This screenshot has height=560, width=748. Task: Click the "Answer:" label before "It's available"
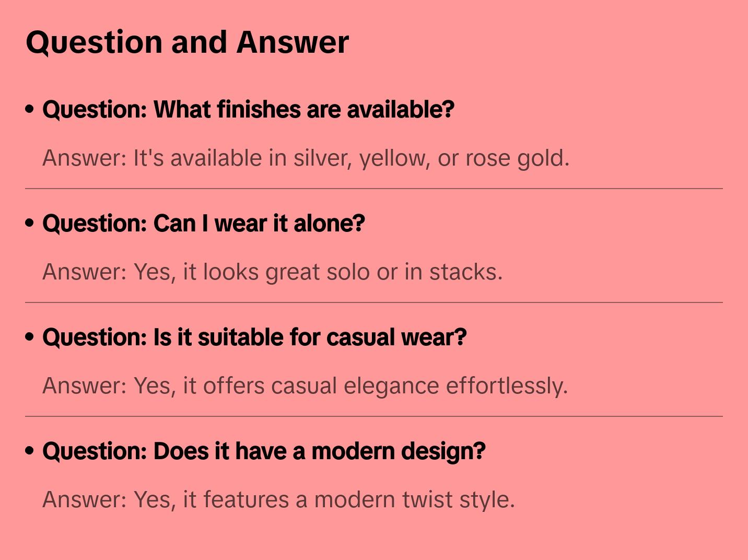84,158
